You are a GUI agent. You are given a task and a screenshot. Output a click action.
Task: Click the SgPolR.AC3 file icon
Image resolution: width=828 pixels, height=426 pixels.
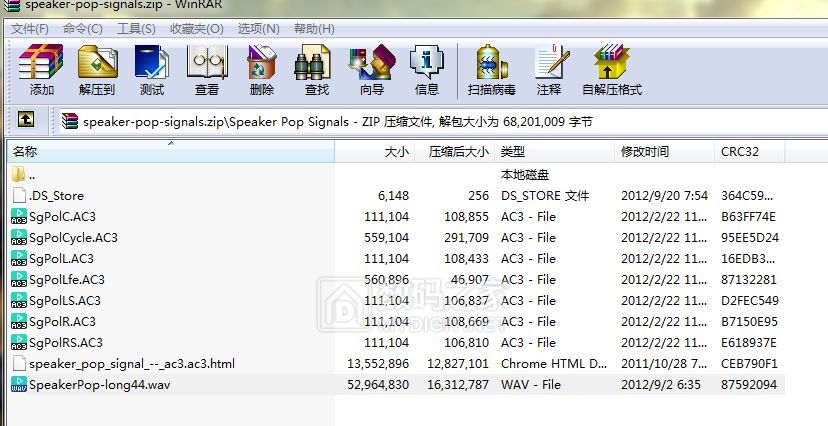pos(18,321)
